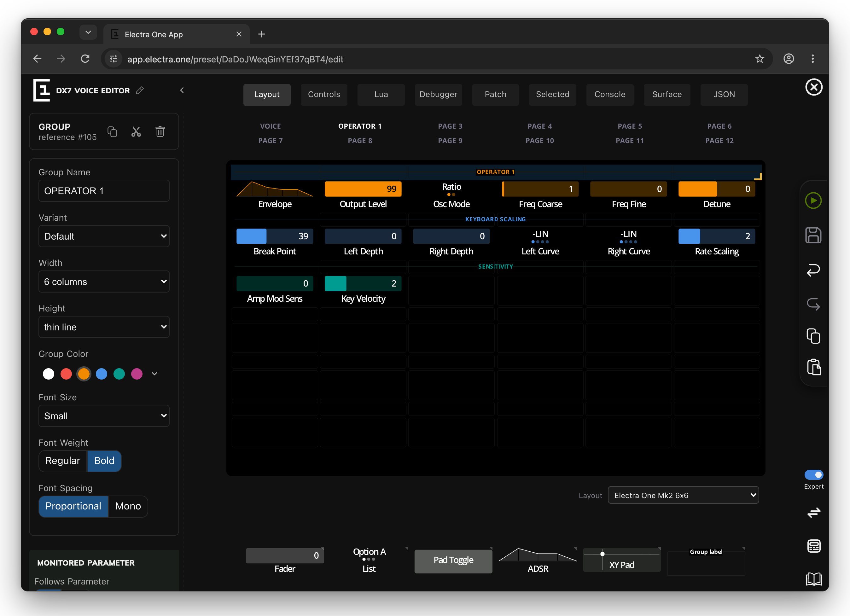This screenshot has width=850, height=616.
Task: Click the browser address bar URL
Action: coord(236,59)
